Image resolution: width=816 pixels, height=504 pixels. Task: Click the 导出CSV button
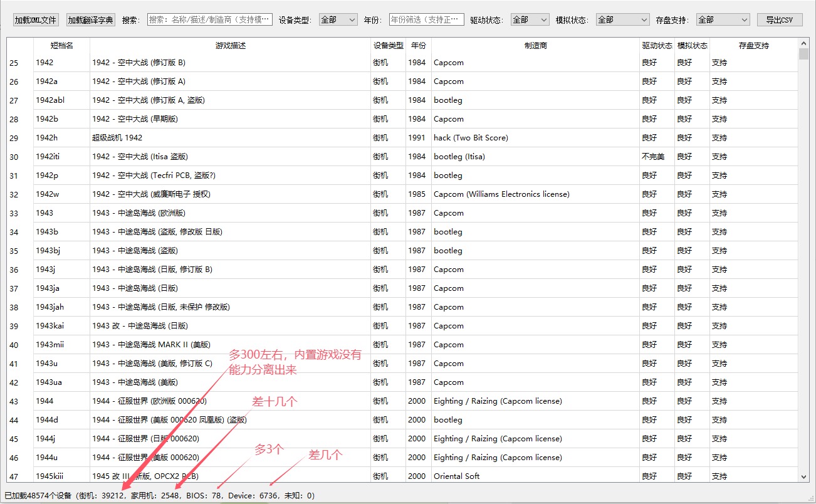(x=780, y=20)
